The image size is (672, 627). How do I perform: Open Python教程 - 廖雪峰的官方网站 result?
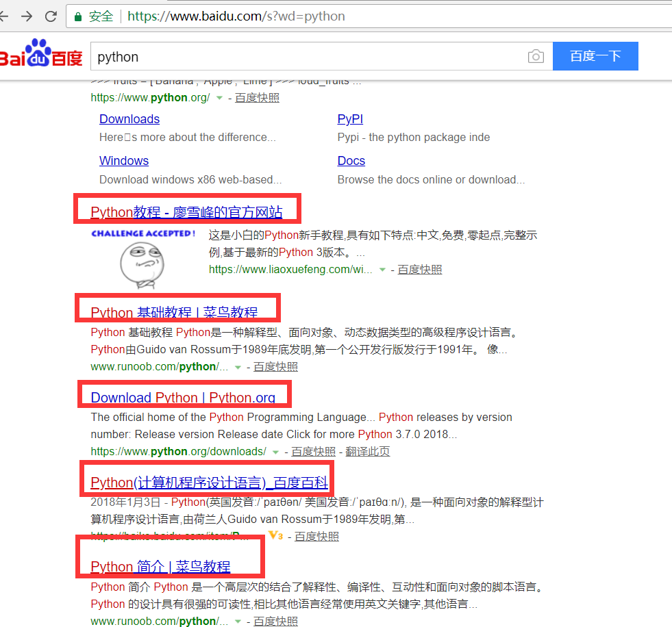[x=186, y=212]
